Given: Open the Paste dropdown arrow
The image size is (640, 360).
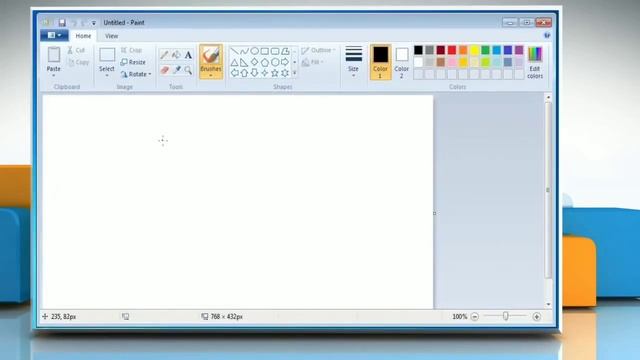Looking at the screenshot, I should point(53,76).
